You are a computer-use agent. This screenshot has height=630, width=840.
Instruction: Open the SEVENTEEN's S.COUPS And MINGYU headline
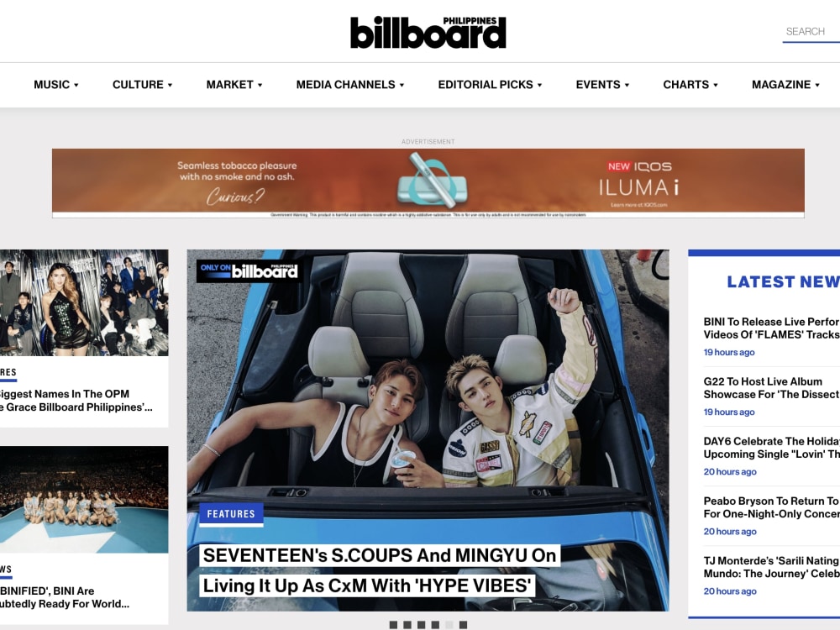pyautogui.click(x=380, y=570)
